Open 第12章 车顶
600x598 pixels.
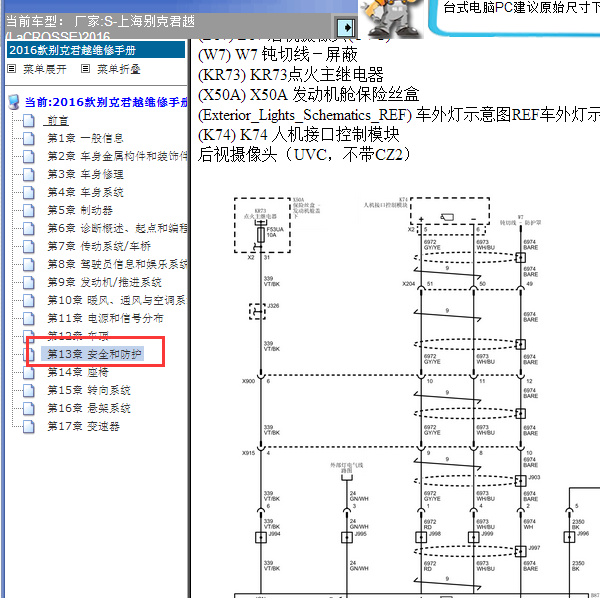coord(78,336)
